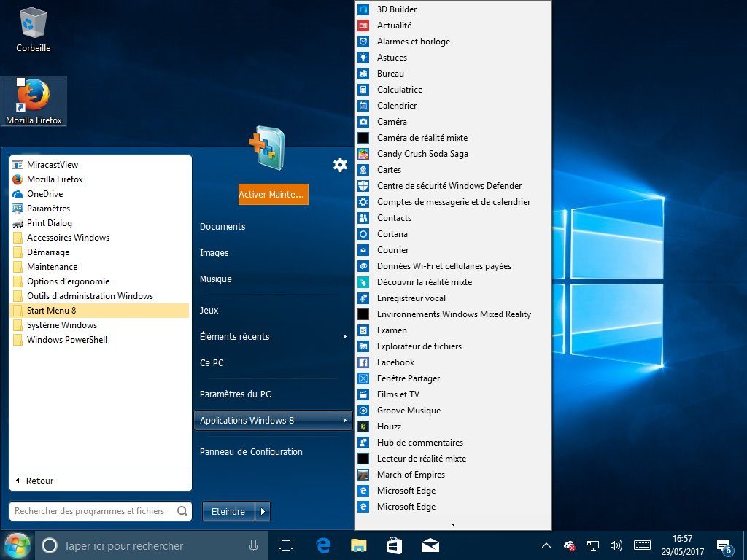Expand Éléments récents submenu arrow
The width and height of the screenshot is (747, 560).
344,337
